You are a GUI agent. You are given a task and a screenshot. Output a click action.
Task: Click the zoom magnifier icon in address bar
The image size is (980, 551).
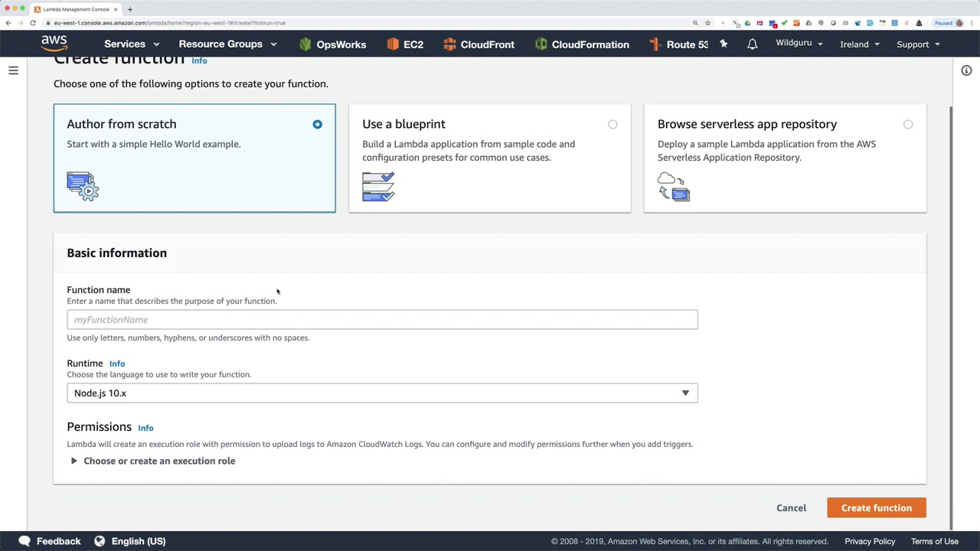(695, 23)
